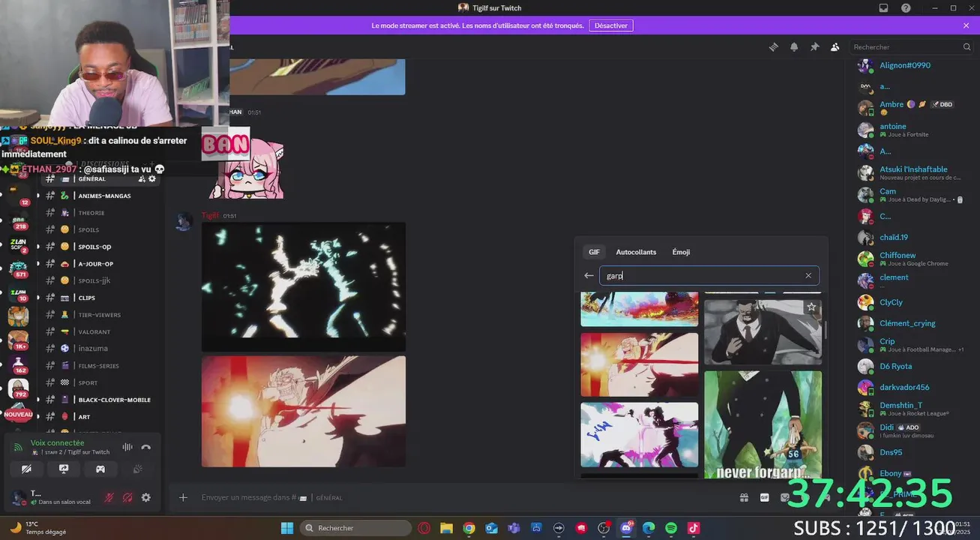
Task: Open Google Chrome from the taskbar
Action: click(x=469, y=528)
